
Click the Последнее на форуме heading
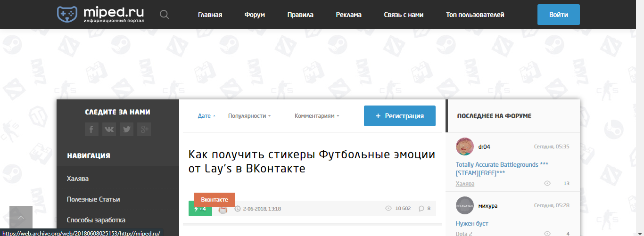pos(494,116)
